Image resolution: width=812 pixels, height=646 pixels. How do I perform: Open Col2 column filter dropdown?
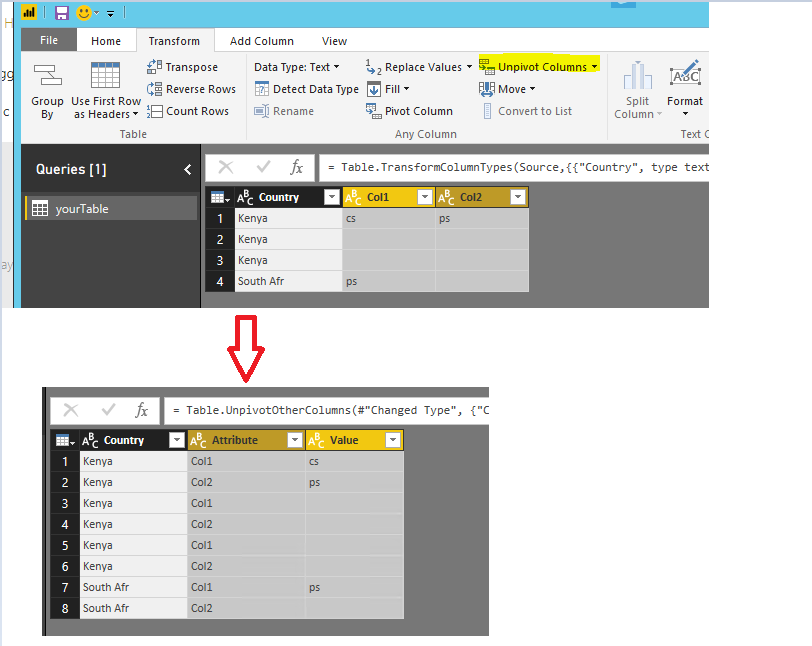click(518, 197)
